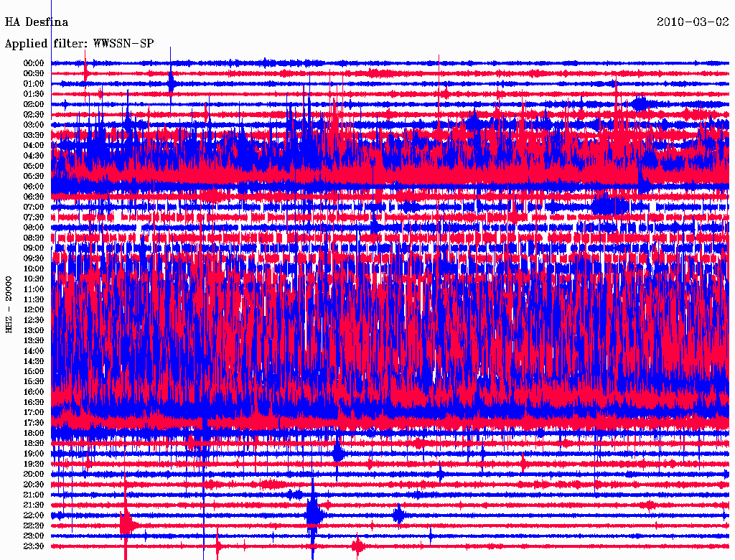Viewport: 735px width, 560px height.
Task: Select the 12:30 time label
Action: (34, 320)
